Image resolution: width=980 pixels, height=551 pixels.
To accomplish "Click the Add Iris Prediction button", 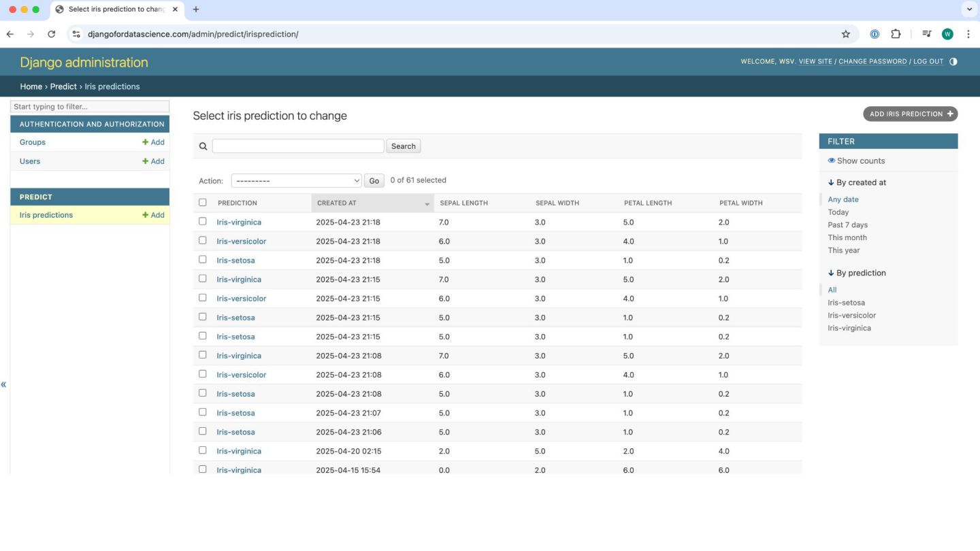I will [910, 114].
